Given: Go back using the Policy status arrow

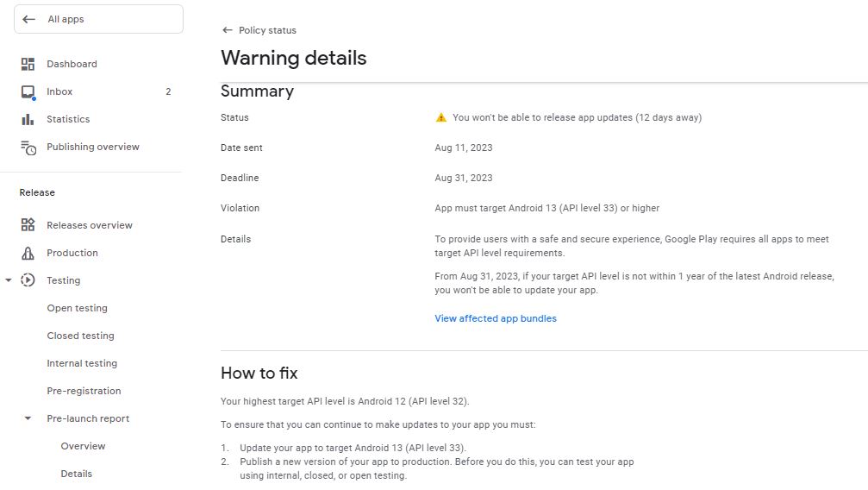Looking at the screenshot, I should (x=228, y=30).
